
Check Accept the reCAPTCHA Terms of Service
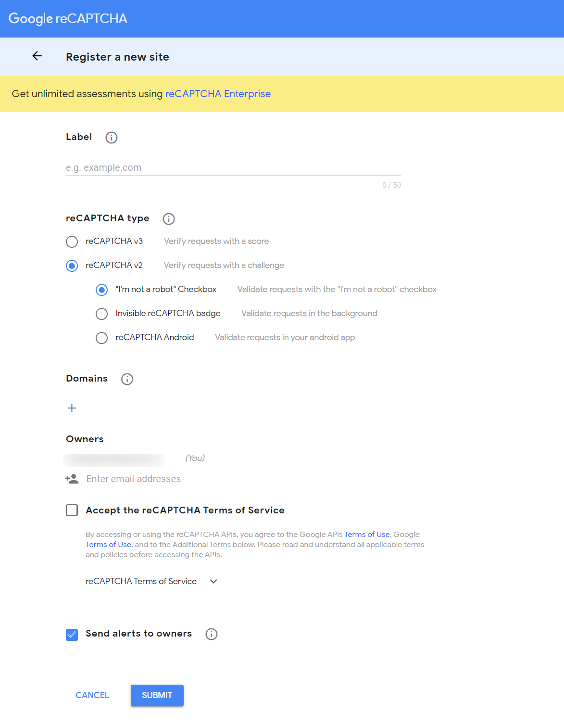coord(72,510)
